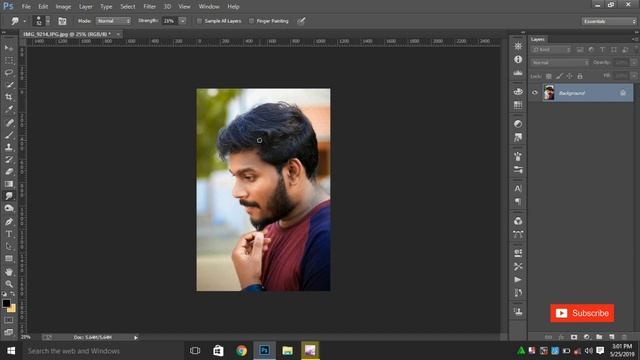Select the Eraser tool
This screenshot has width=640, height=360.
tap(9, 171)
